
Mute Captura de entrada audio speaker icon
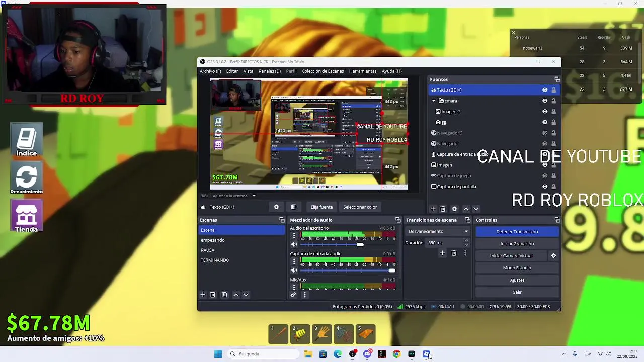(294, 270)
